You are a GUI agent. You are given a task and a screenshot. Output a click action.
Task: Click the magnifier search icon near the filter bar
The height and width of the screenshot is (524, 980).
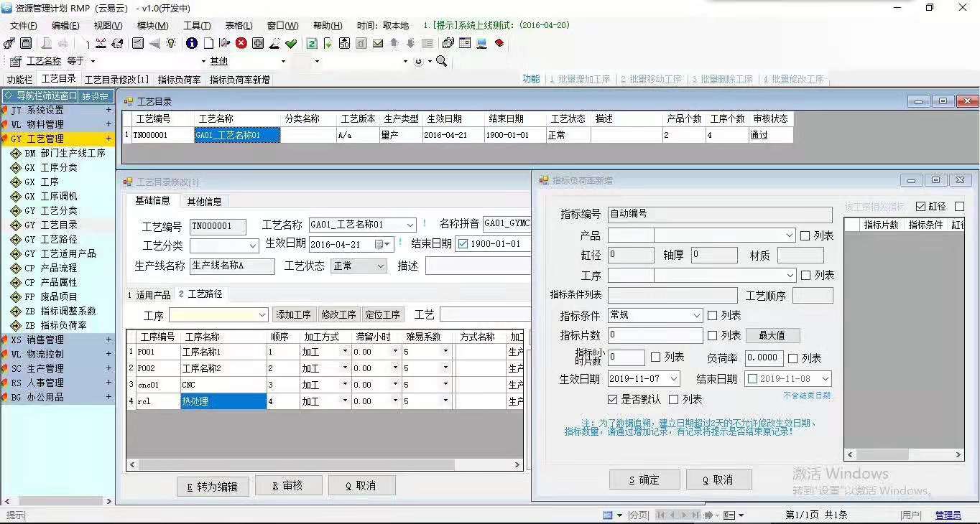[x=443, y=61]
